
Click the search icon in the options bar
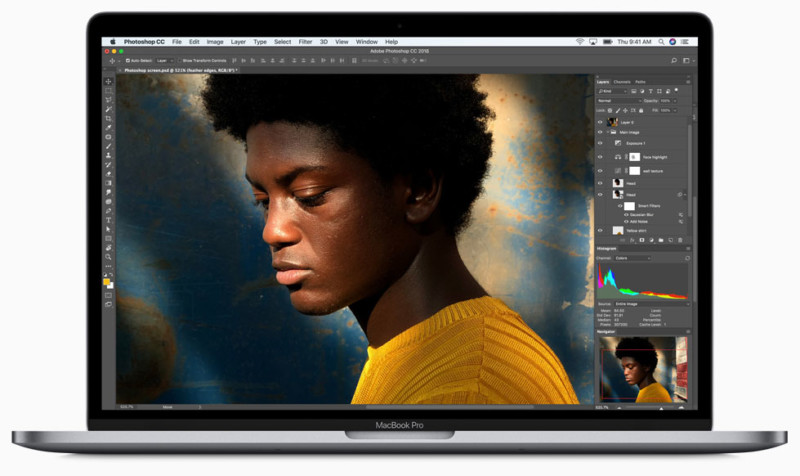click(x=674, y=61)
